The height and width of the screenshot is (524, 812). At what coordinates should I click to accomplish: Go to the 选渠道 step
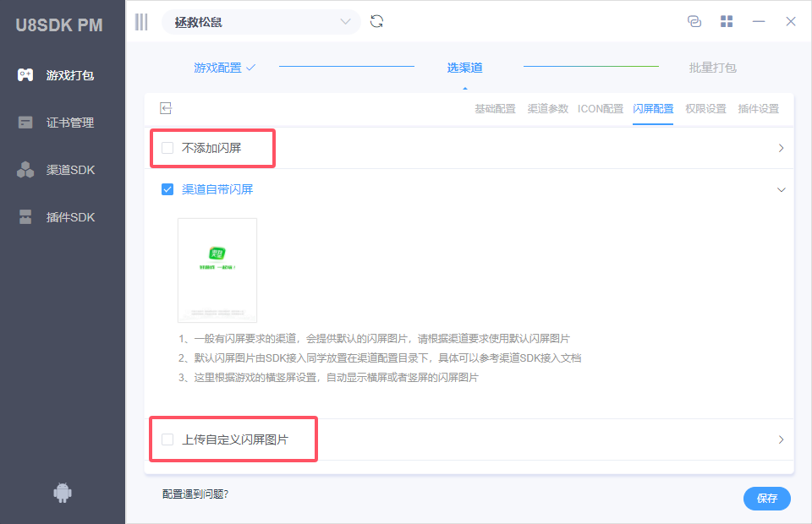point(464,68)
